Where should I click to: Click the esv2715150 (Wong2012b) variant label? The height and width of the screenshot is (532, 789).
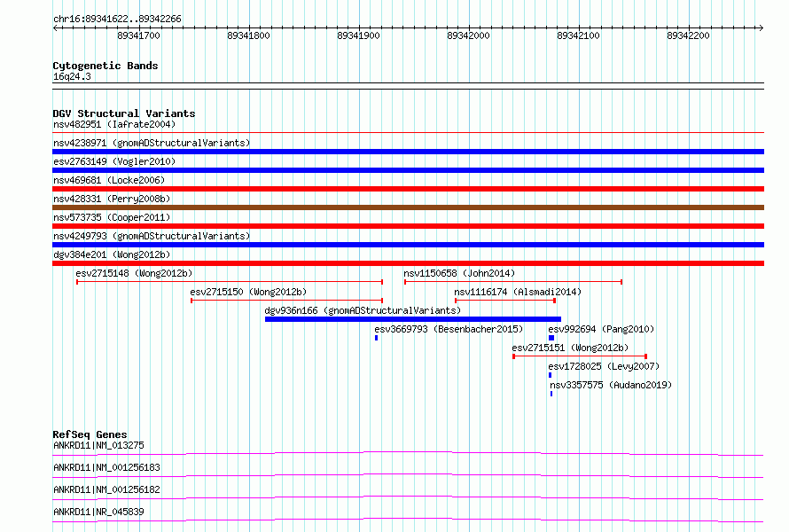[248, 292]
